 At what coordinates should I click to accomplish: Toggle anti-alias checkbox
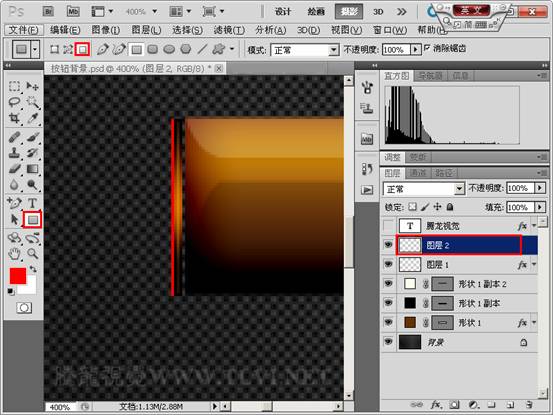point(427,47)
